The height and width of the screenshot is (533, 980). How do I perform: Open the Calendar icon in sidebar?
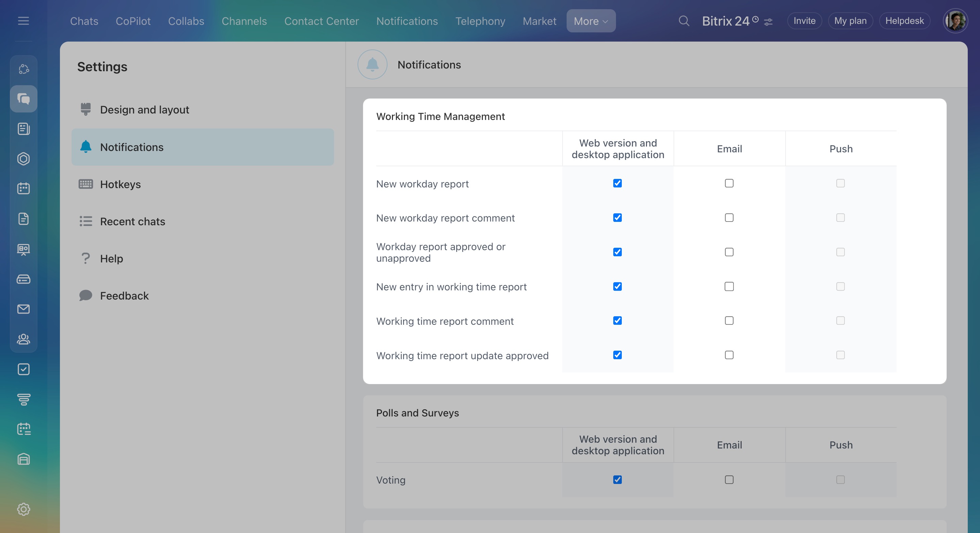23,188
